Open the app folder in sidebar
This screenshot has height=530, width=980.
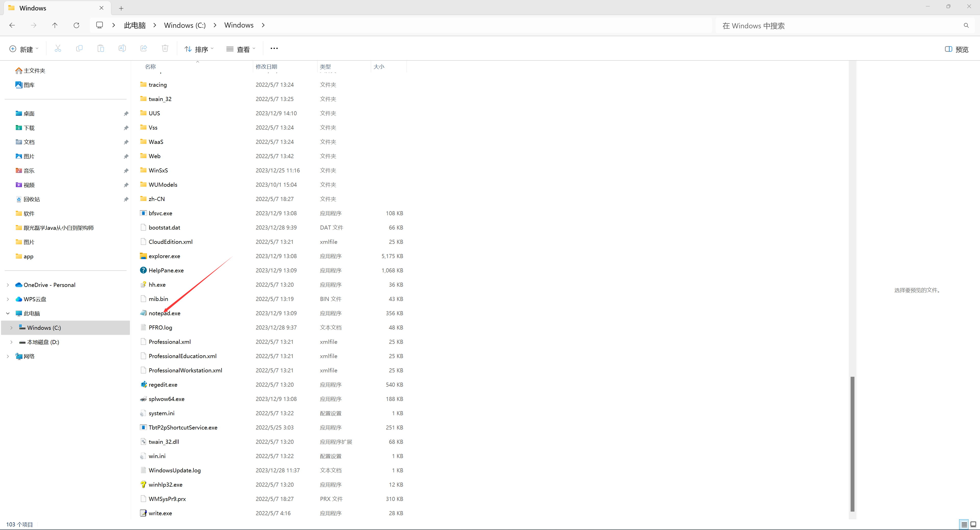pos(25,256)
